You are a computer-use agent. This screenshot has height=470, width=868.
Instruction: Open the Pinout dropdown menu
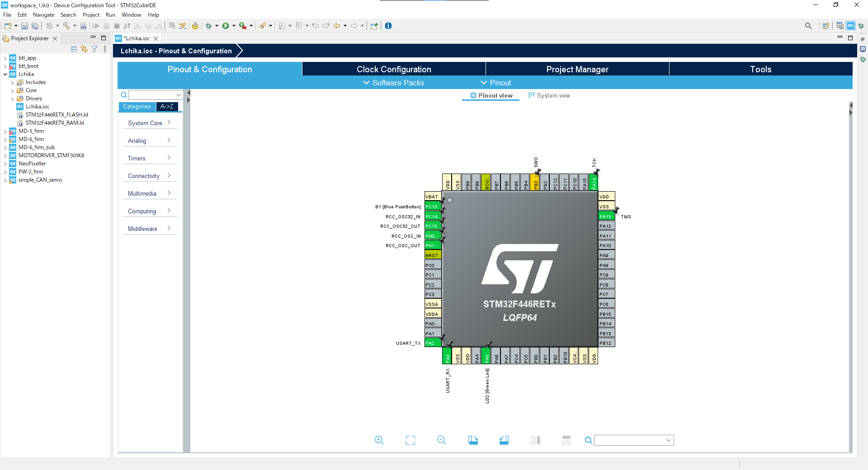pos(496,83)
